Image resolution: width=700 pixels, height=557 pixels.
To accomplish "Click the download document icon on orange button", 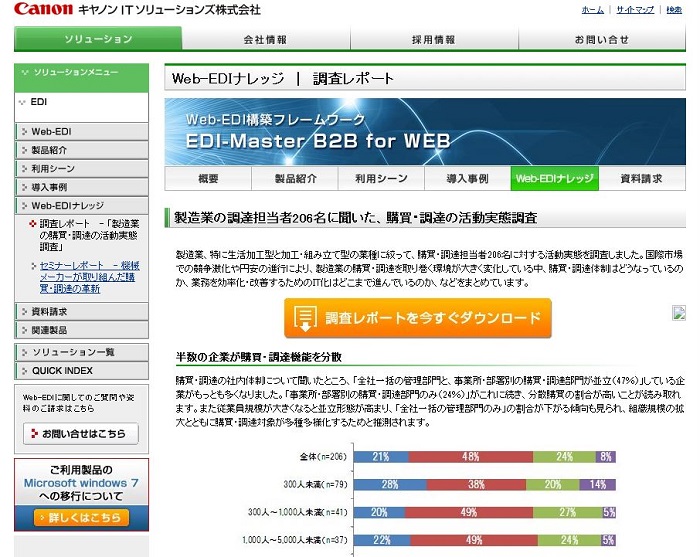I will tap(305, 319).
